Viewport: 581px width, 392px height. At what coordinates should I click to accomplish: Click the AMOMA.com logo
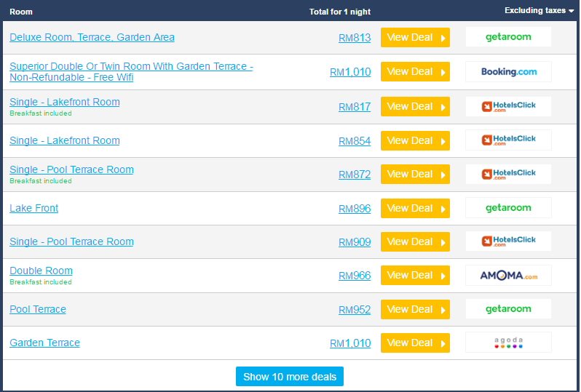click(508, 276)
